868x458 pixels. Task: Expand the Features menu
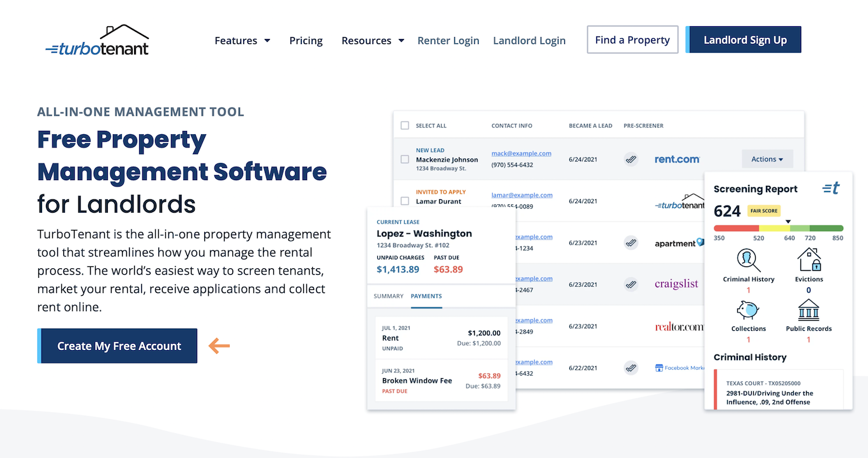pos(243,40)
